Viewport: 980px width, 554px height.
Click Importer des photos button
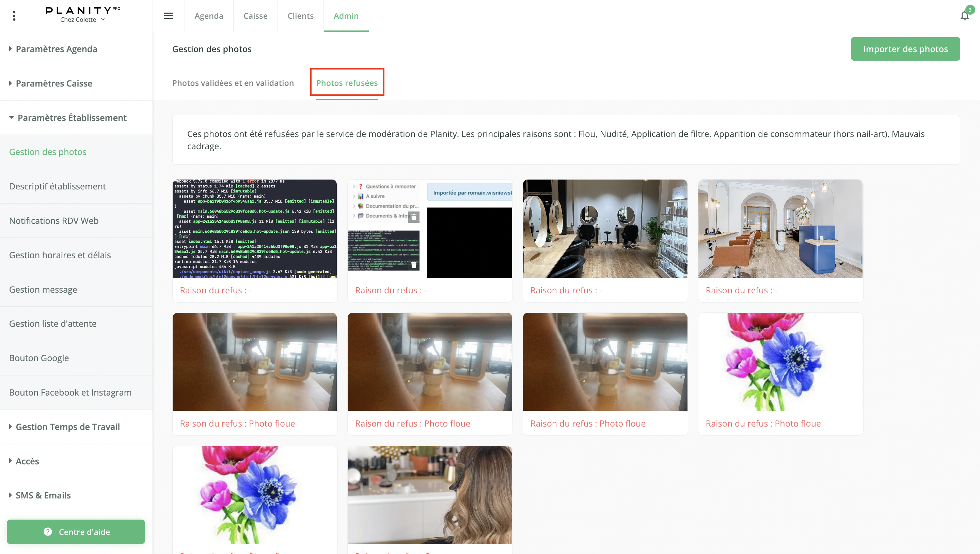pos(905,49)
